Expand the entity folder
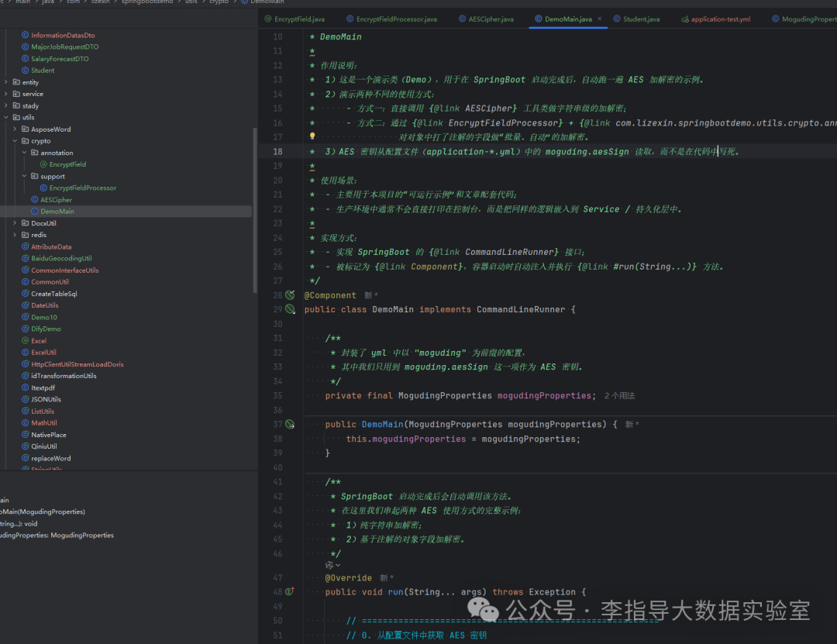The width and height of the screenshot is (837, 644). (x=6, y=82)
